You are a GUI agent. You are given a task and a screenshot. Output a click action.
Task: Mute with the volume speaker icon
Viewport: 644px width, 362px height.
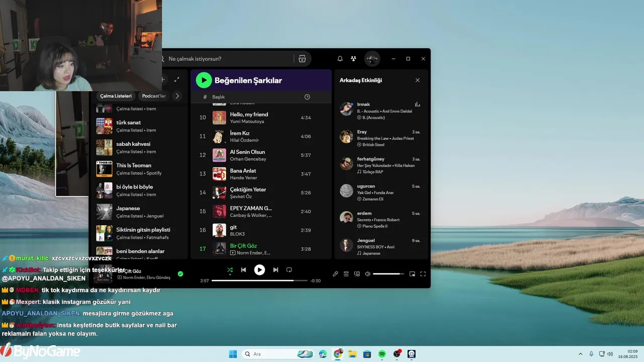tap(367, 274)
